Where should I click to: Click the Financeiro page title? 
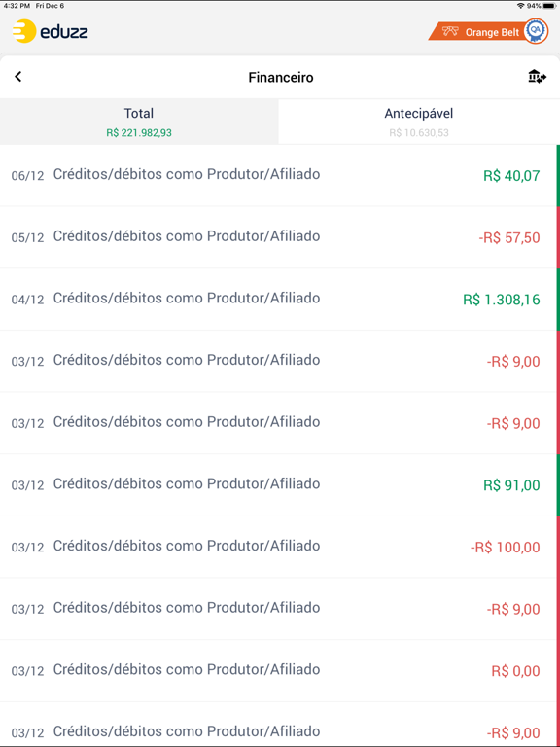281,77
